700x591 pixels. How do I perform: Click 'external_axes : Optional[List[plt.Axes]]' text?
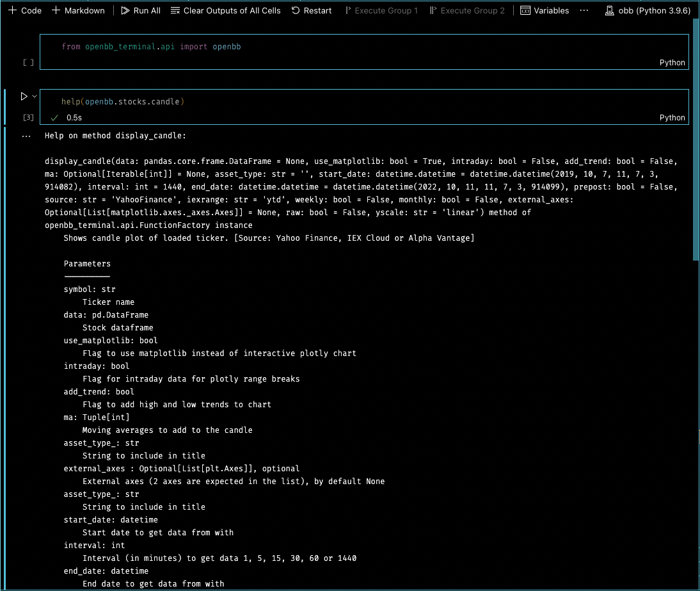click(182, 468)
